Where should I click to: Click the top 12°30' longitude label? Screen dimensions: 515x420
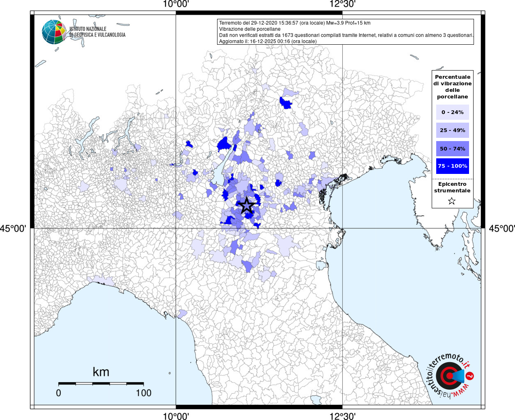click(x=342, y=4)
